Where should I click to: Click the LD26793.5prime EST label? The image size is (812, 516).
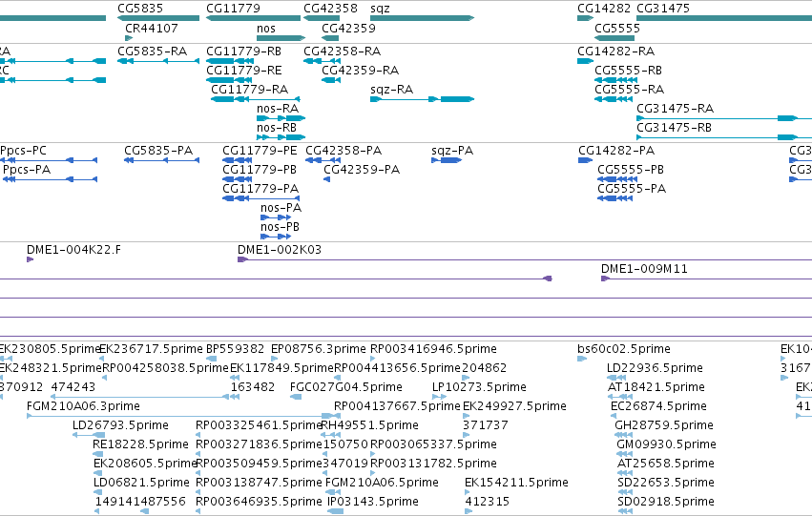[x=120, y=425]
